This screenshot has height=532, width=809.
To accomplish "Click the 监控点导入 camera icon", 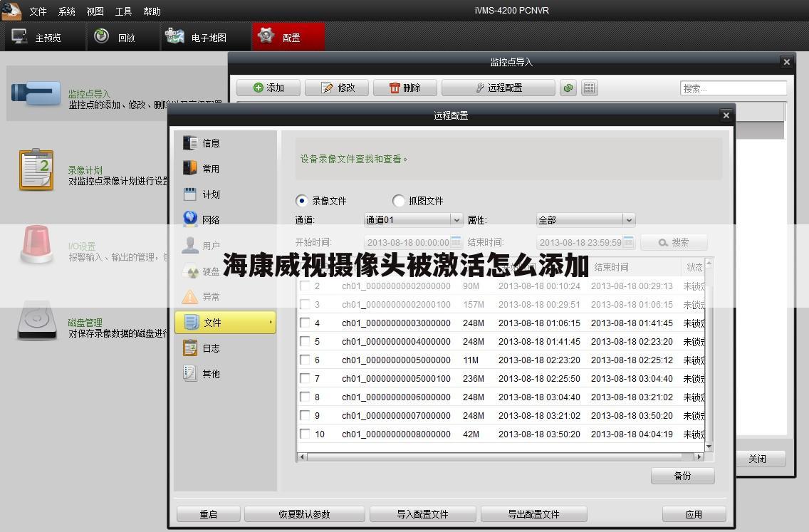I will tap(36, 93).
